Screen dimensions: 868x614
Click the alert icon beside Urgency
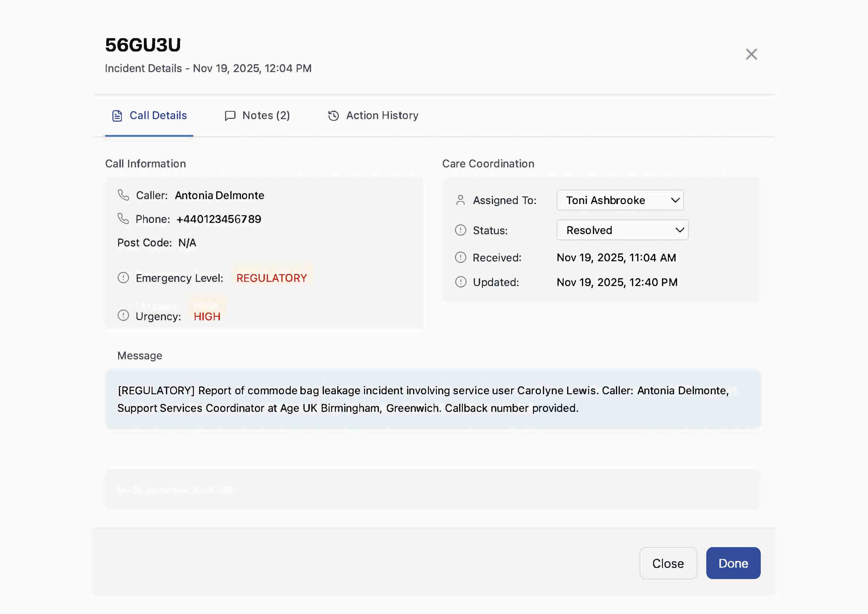(123, 317)
